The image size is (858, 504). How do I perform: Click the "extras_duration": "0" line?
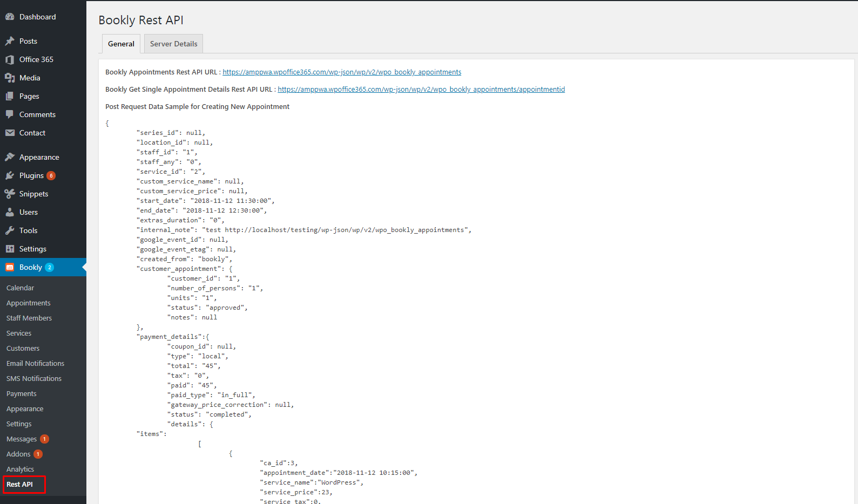point(180,220)
